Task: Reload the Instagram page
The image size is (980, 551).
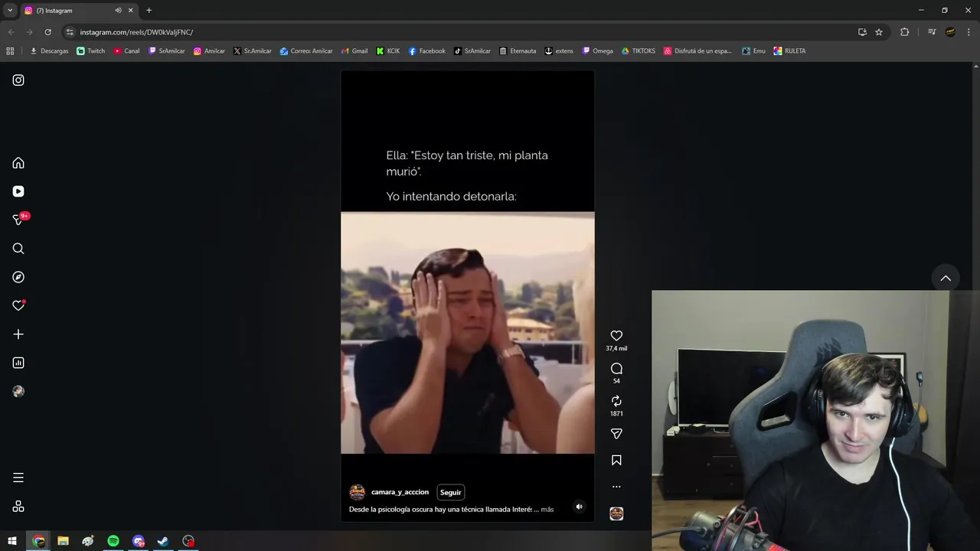Action: [x=47, y=32]
